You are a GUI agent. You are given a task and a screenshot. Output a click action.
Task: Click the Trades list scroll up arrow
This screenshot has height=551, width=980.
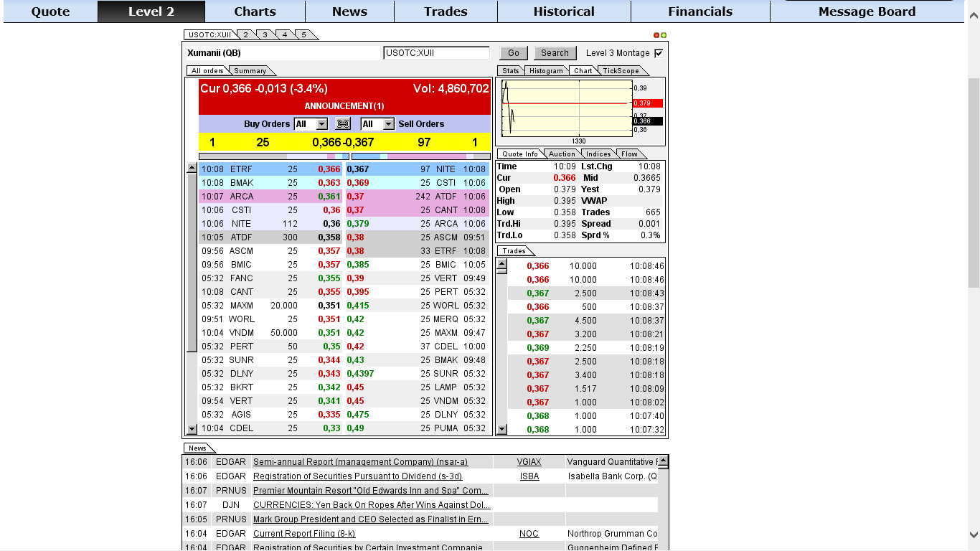point(502,263)
